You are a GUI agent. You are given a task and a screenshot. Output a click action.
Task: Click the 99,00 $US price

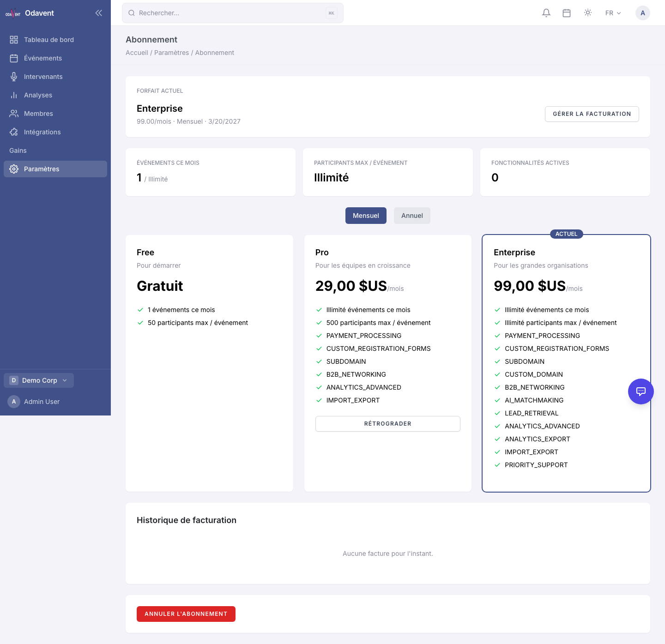coord(530,286)
